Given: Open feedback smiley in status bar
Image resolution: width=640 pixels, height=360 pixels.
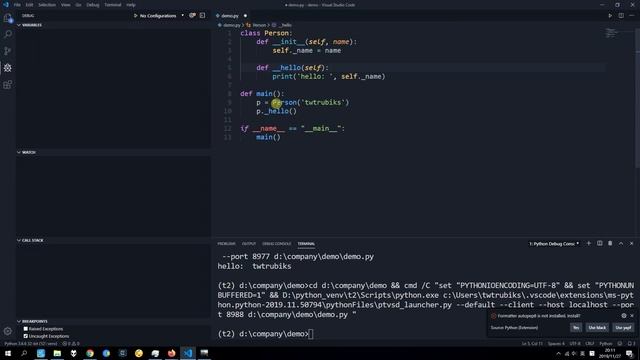Looking at the screenshot, I should [620, 344].
